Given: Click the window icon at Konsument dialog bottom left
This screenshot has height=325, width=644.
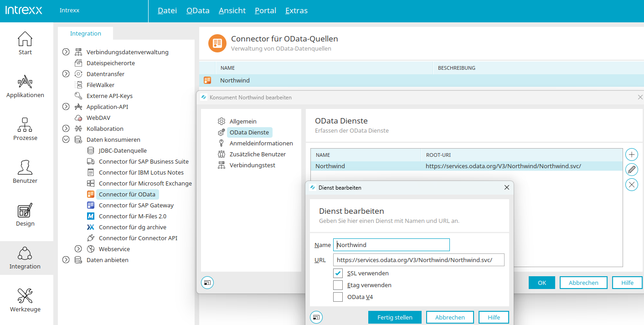Looking at the screenshot, I should pyautogui.click(x=207, y=283).
